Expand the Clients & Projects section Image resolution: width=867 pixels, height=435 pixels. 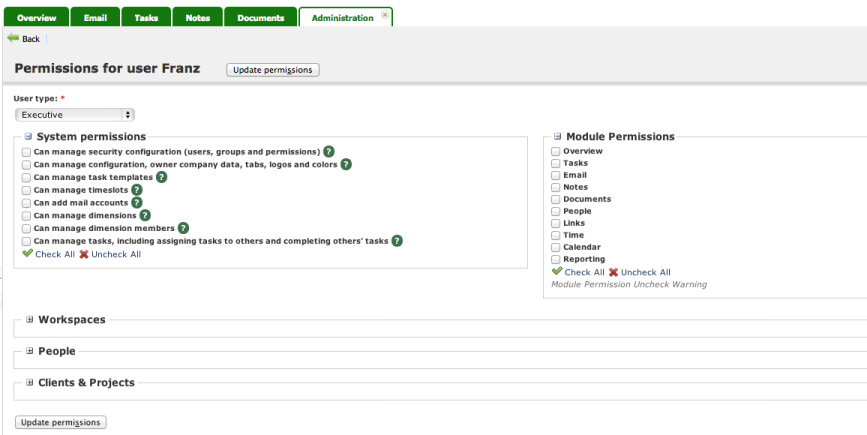coord(30,383)
